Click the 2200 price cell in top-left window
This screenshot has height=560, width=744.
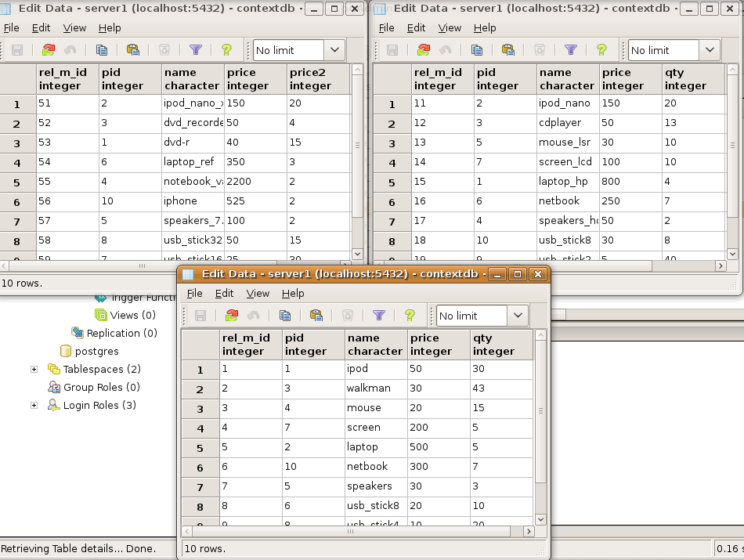click(x=255, y=182)
